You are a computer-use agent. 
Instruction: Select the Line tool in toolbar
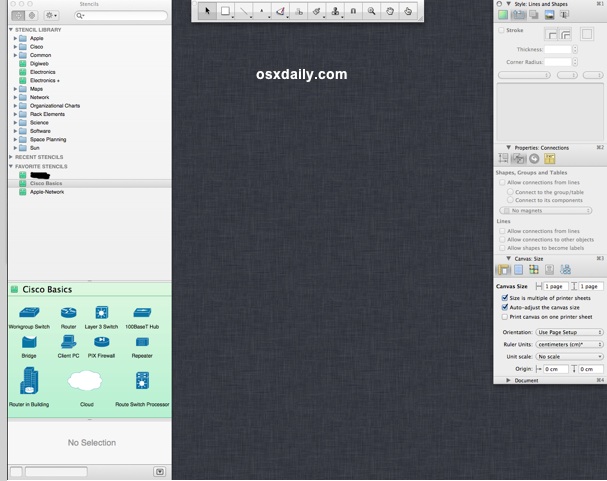pos(244,11)
